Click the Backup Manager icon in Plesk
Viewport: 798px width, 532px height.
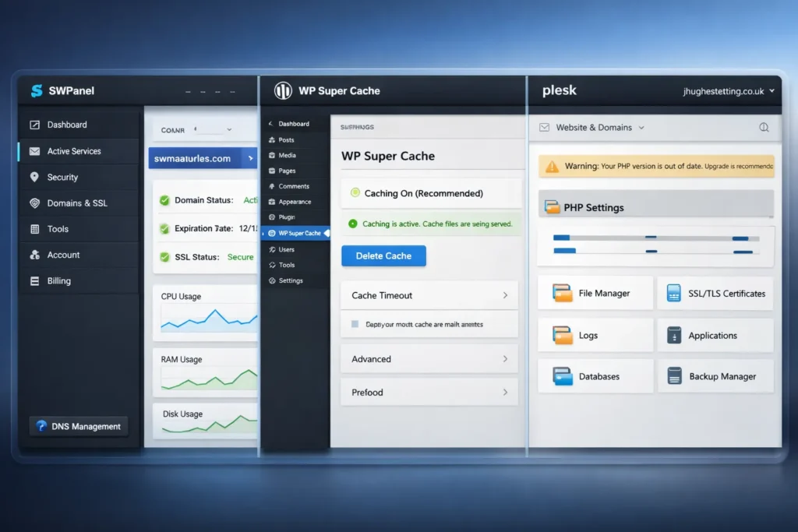click(x=674, y=376)
